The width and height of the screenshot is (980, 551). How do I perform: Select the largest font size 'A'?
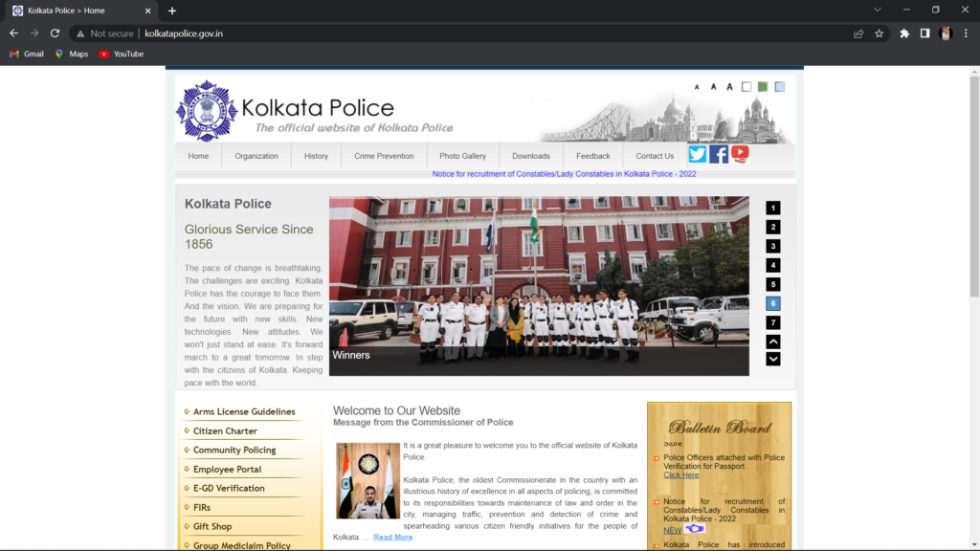tap(729, 87)
